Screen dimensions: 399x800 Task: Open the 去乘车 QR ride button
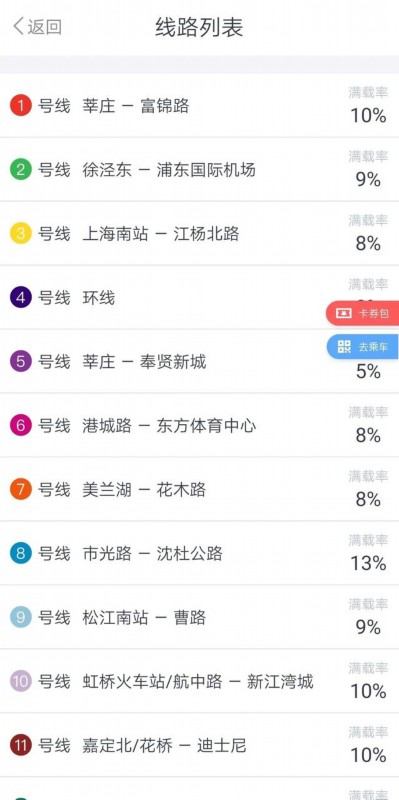coord(363,347)
